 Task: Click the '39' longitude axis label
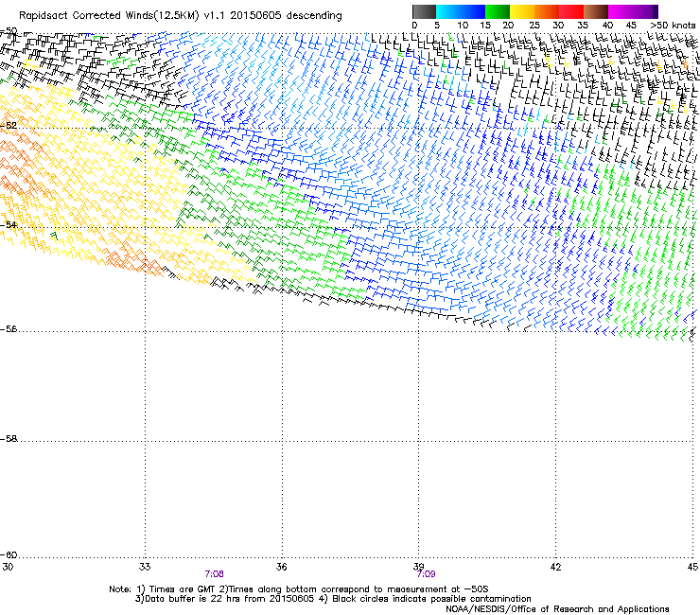(x=419, y=567)
